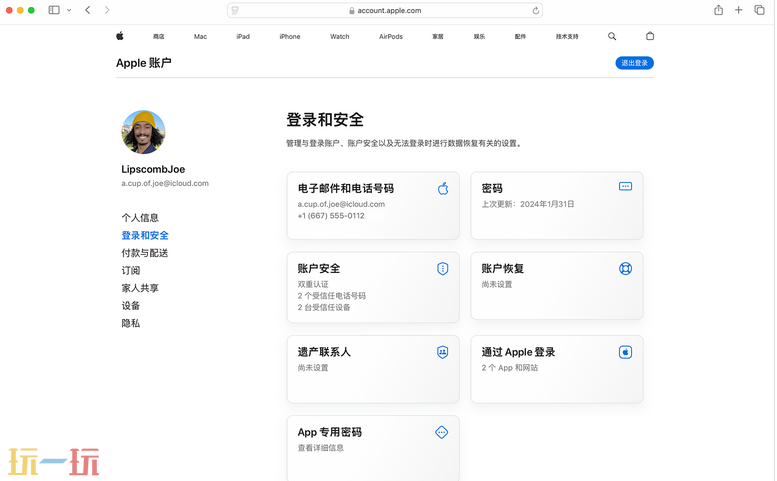Click the Sign in with Apple icon

[625, 352]
